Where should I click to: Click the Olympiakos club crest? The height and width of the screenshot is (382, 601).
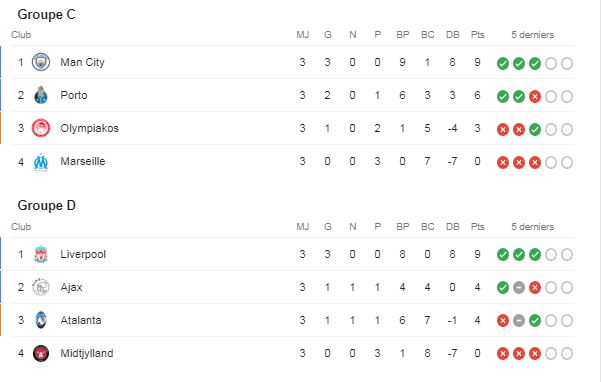pyautogui.click(x=41, y=128)
